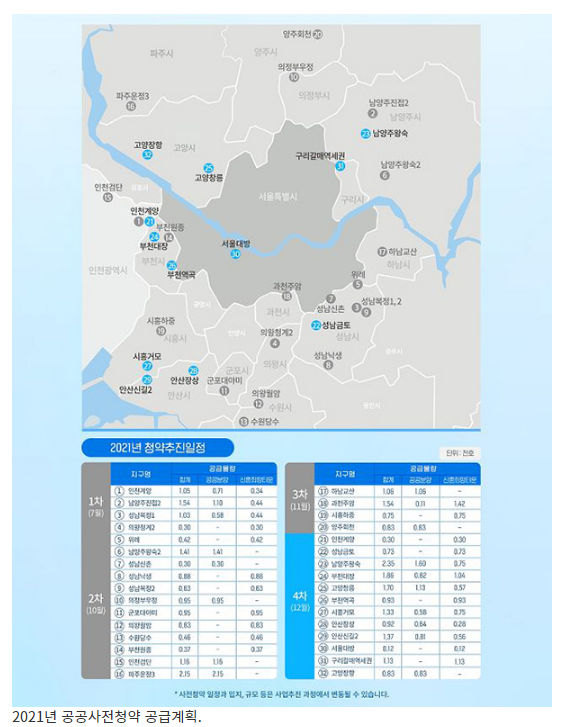
Task: Click 성남복정1, 2 label on map
Action: pos(381,301)
